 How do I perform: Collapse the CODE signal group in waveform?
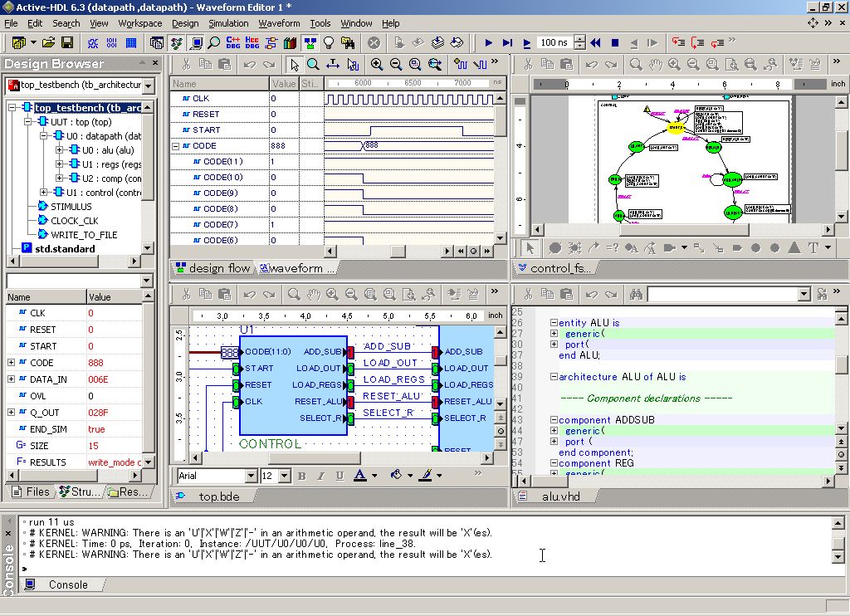(x=176, y=146)
